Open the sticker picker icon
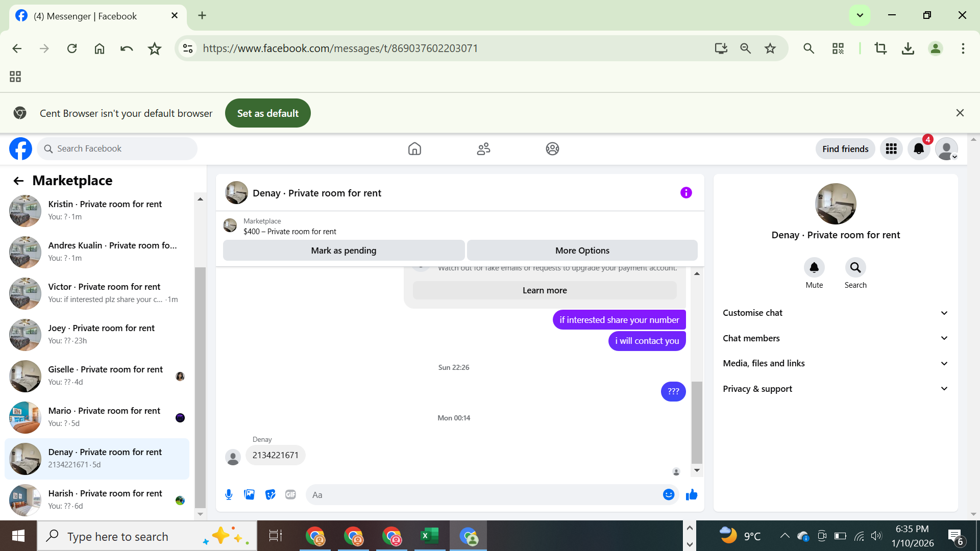 [270, 494]
